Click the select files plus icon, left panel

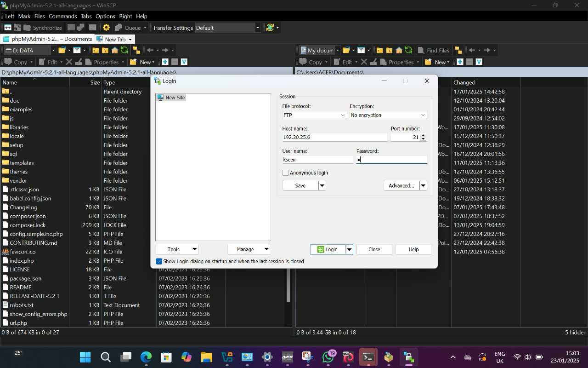(x=165, y=62)
